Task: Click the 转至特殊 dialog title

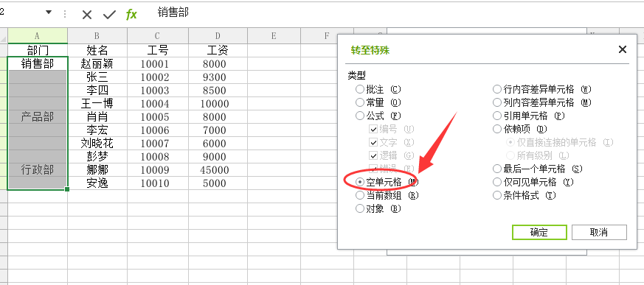Action: coord(370,50)
